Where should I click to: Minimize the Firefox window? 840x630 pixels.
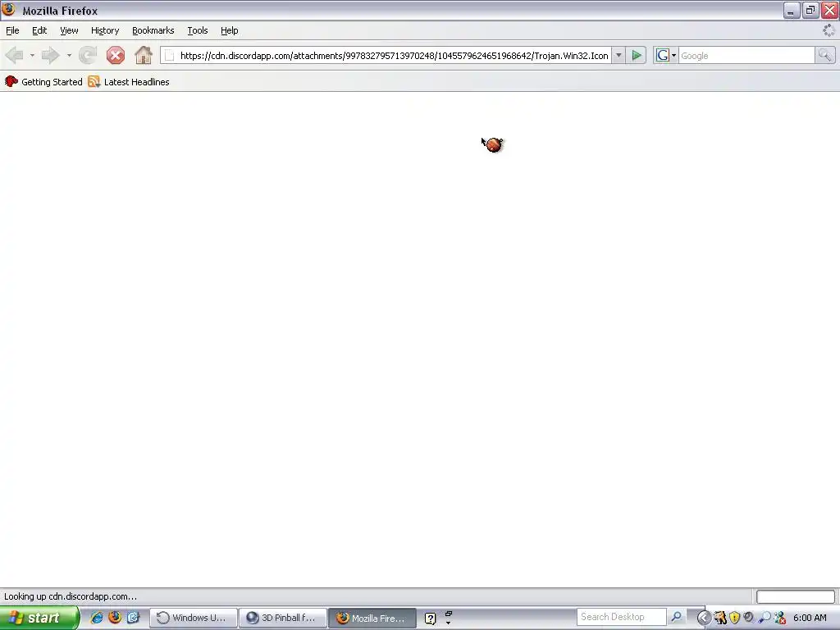point(792,10)
